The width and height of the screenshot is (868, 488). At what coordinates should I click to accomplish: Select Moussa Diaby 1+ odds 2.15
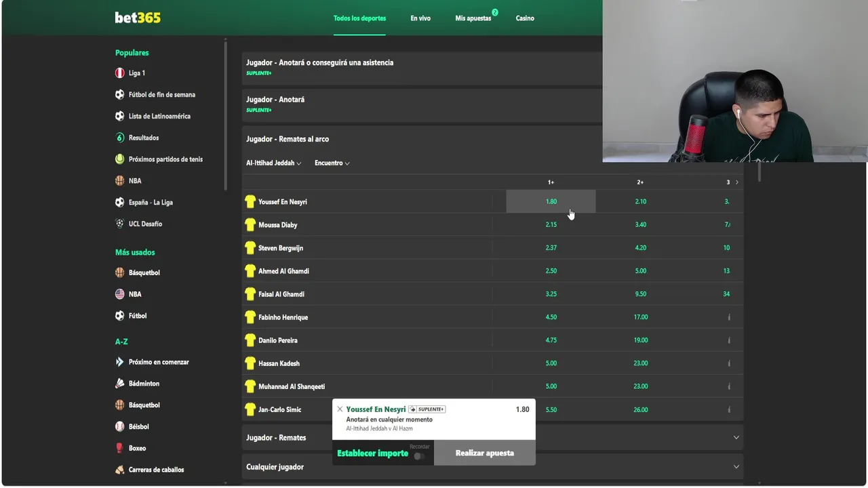point(551,225)
